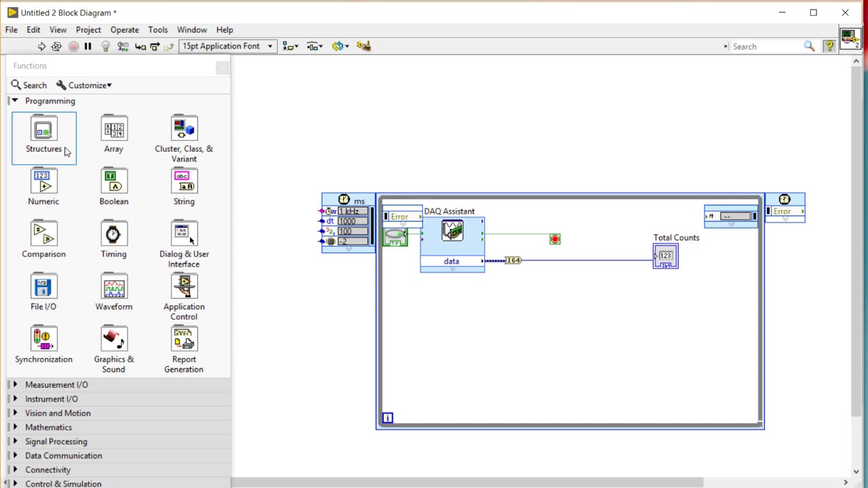Click Search in the Functions palette
868x488 pixels.
[29, 85]
